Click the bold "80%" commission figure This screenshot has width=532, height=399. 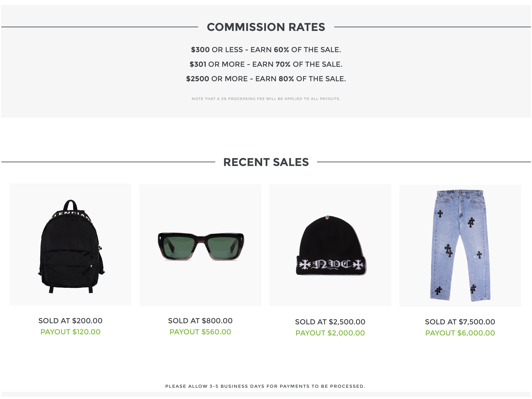click(x=286, y=79)
